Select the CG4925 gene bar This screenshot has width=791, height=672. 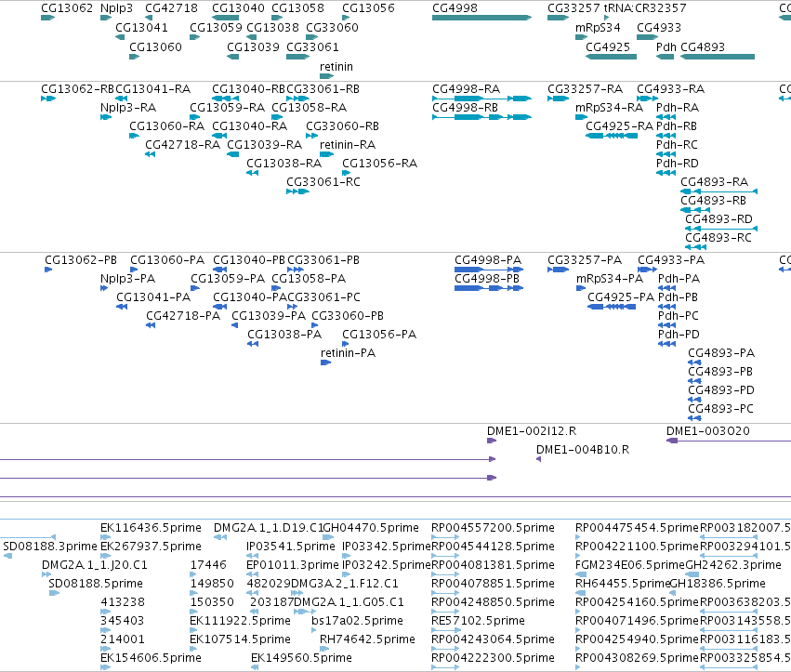tap(611, 57)
